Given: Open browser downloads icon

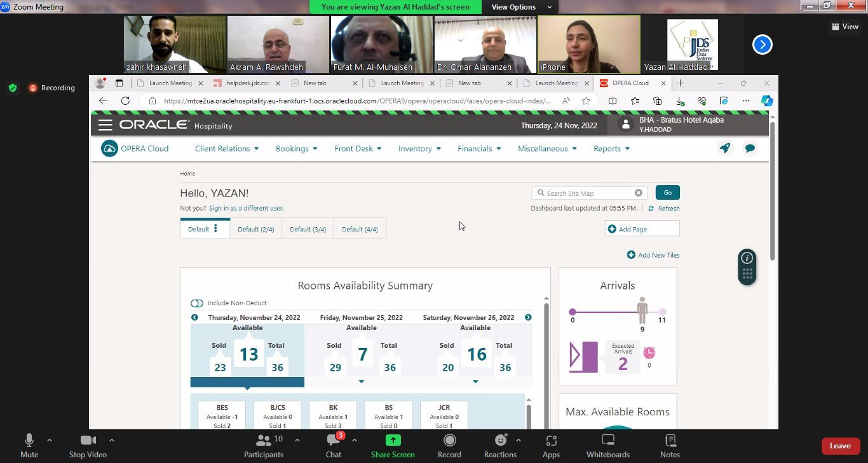Looking at the screenshot, I should tap(680, 100).
